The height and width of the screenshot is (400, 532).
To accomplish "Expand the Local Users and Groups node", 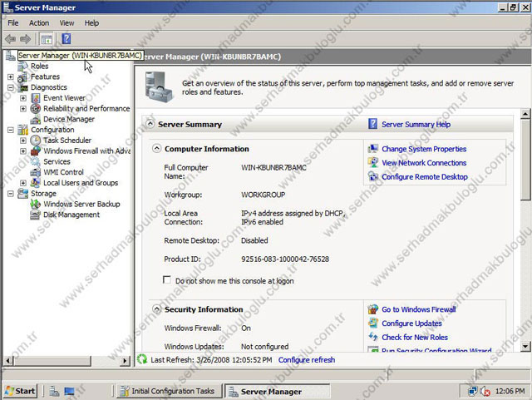I will [x=23, y=183].
